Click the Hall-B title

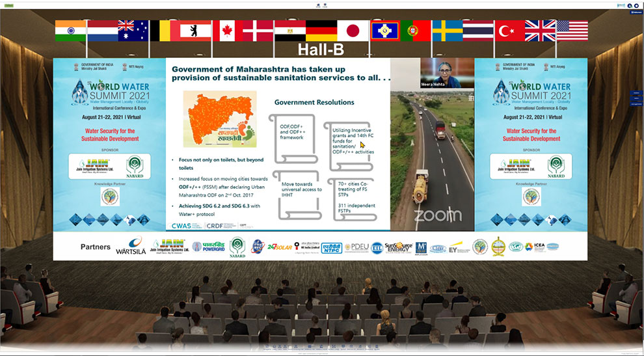(x=320, y=49)
